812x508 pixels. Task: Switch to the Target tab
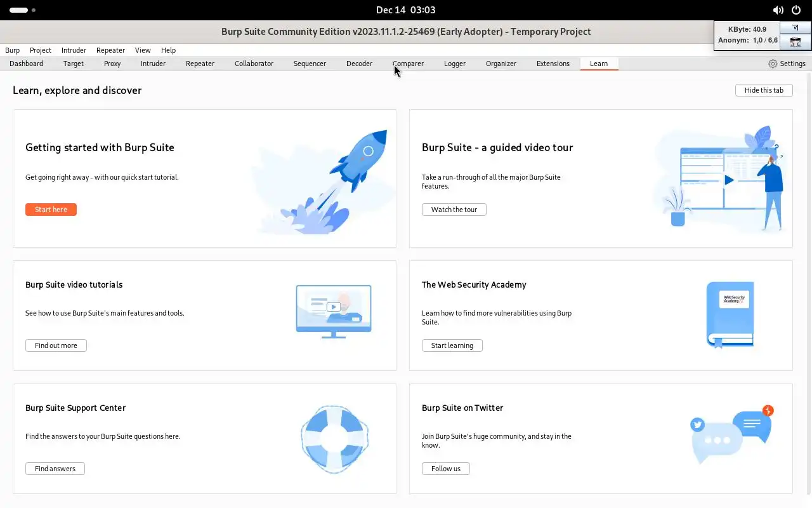[x=74, y=63]
